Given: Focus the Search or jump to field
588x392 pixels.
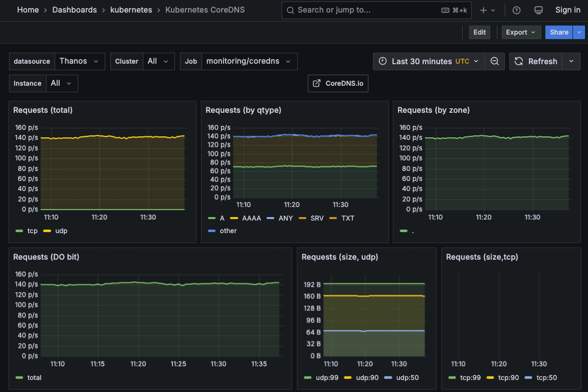Looking at the screenshot, I should (x=376, y=10).
